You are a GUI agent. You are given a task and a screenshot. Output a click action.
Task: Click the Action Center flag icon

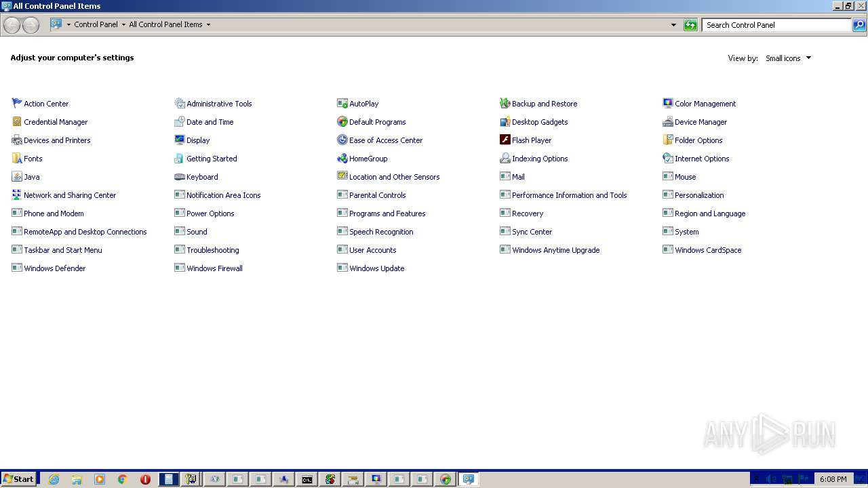click(17, 104)
